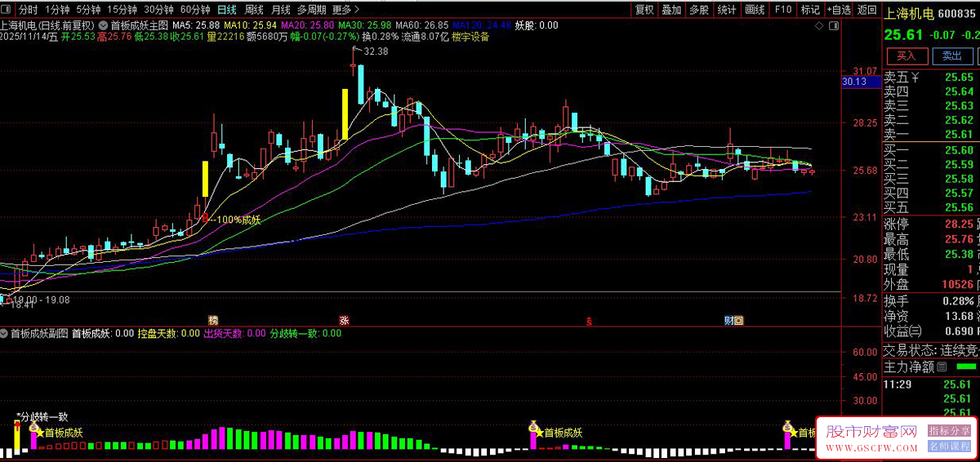Image resolution: width=980 pixels, height=462 pixels.
Task: Click the 榜 marker icon on timeline
Action: pyautogui.click(x=213, y=320)
